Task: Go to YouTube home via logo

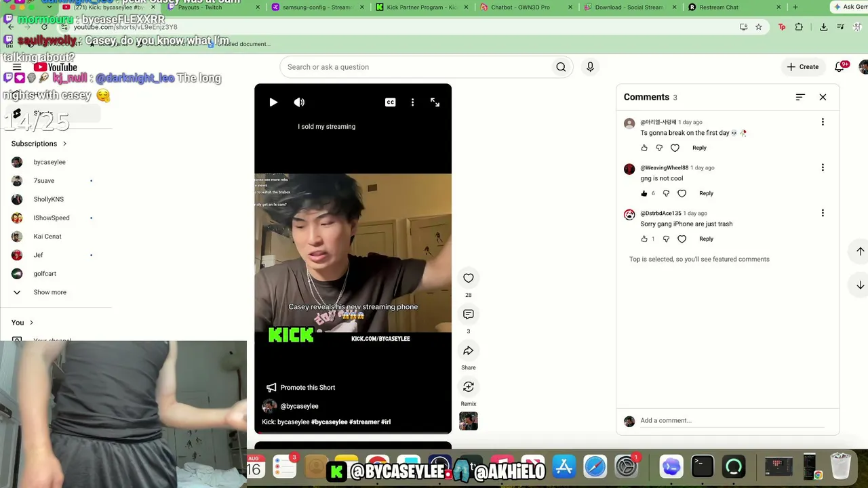Action: 56,67
